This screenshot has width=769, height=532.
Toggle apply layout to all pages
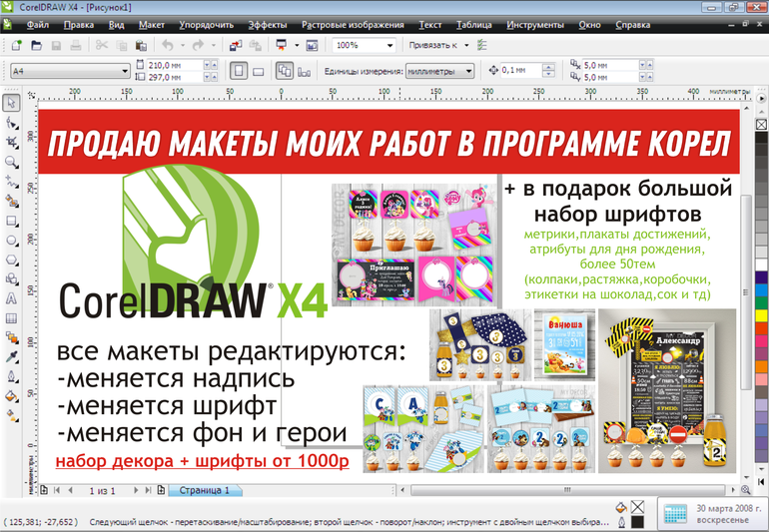[284, 71]
